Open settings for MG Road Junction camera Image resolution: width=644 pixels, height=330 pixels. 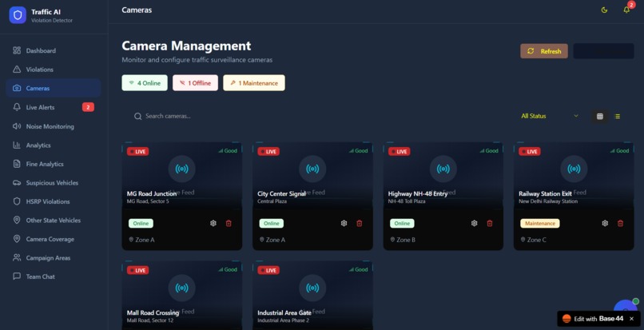pos(213,223)
